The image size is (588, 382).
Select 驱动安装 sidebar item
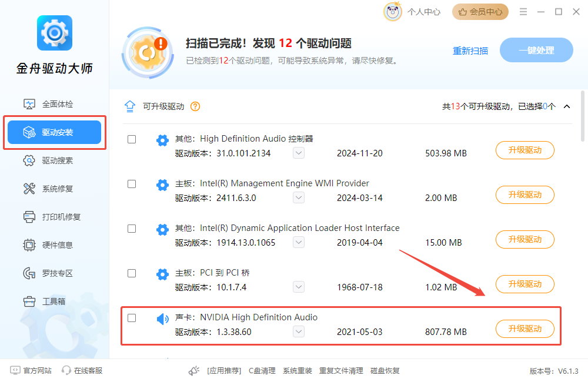[54, 132]
